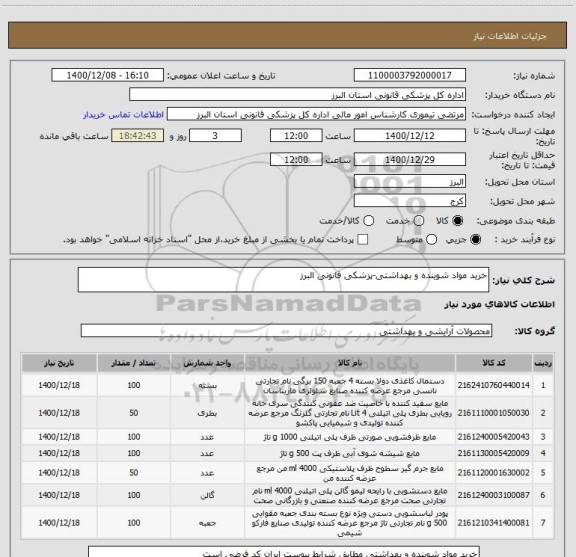
Task: Choose the متوسط purchase process option
Action: [x=431, y=240]
